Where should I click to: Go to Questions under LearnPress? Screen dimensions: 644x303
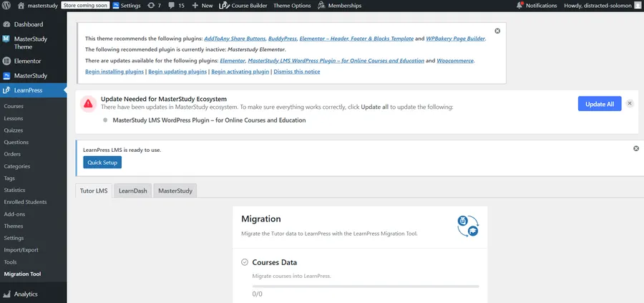tap(16, 143)
